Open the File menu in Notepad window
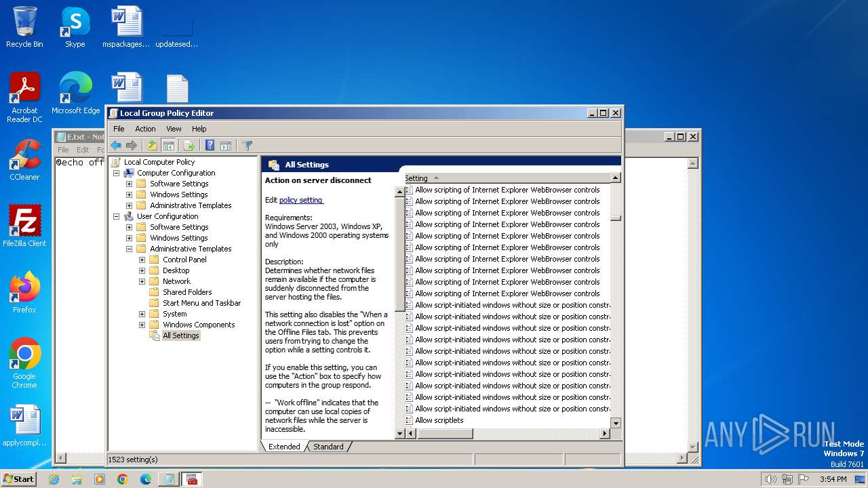 click(x=63, y=150)
